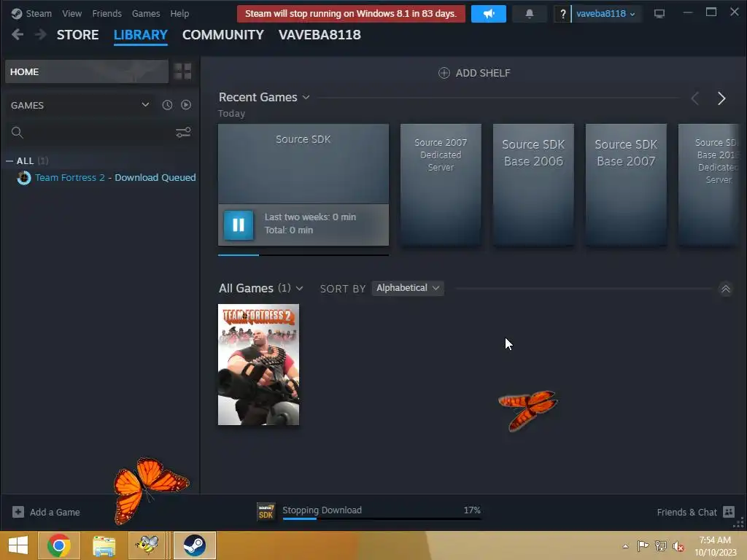This screenshot has width=747, height=560.
Task: Open announcements via megaphone button
Action: pos(488,13)
